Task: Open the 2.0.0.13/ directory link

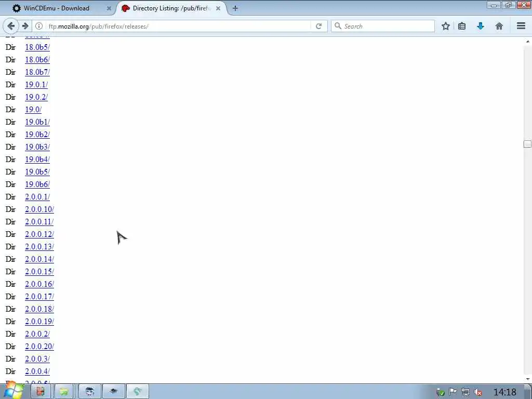Action: (39, 247)
